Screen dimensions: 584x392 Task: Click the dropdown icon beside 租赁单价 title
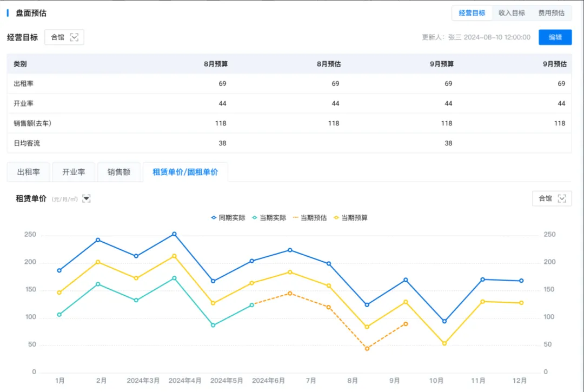coord(87,199)
